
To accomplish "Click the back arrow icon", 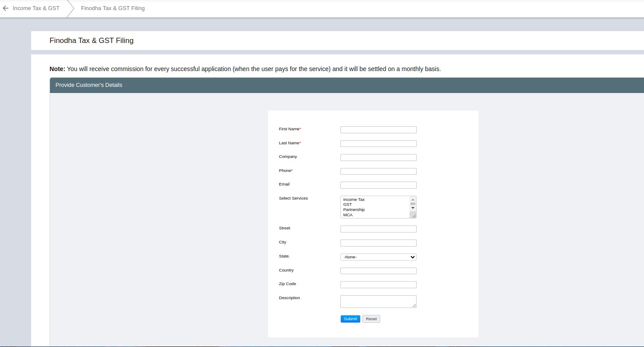I will pos(5,8).
